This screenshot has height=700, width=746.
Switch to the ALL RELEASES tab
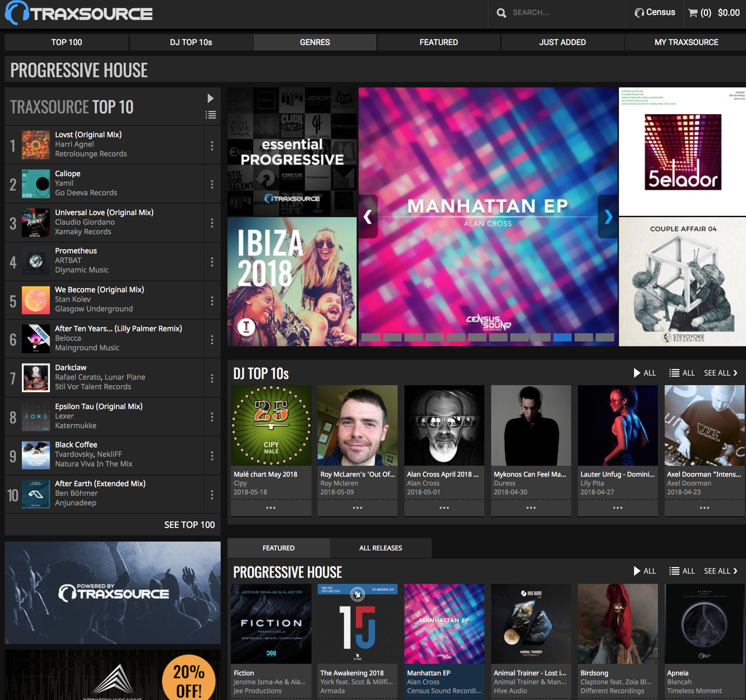click(x=381, y=548)
